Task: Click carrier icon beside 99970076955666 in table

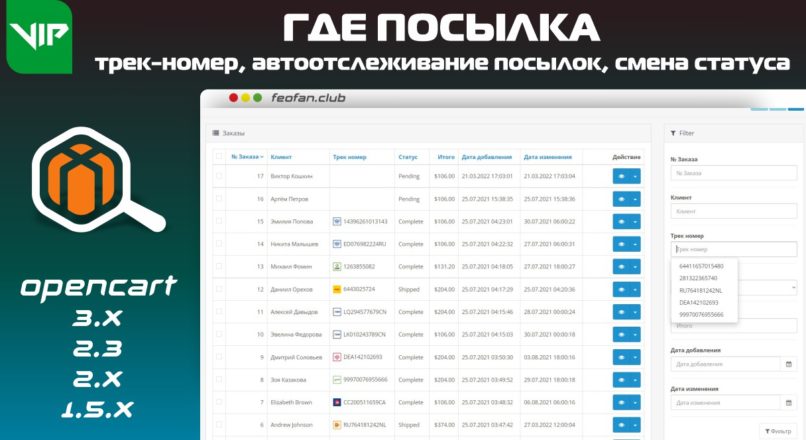Action: tap(337, 380)
